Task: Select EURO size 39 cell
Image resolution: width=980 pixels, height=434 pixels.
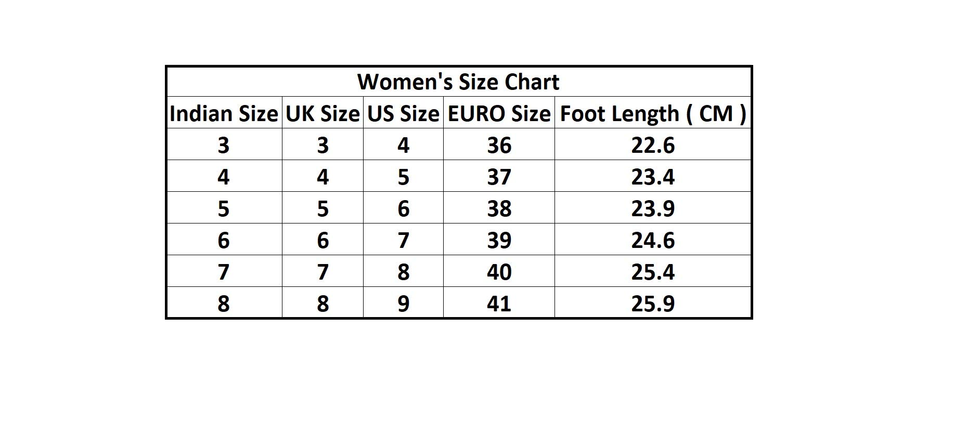Action: pyautogui.click(x=499, y=241)
